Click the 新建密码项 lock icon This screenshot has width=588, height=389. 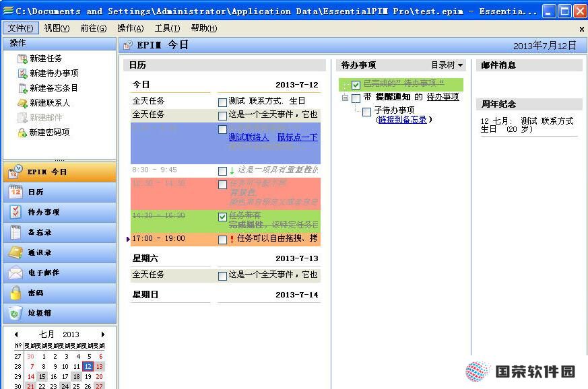point(22,133)
